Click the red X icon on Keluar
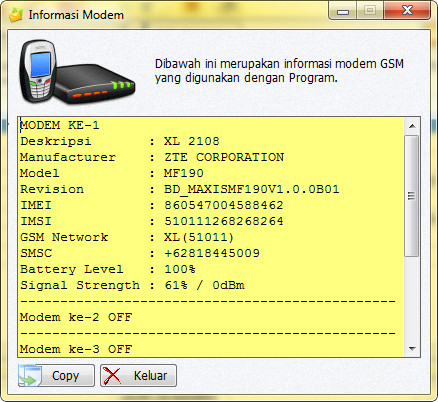This screenshot has width=438, height=402. click(x=112, y=376)
